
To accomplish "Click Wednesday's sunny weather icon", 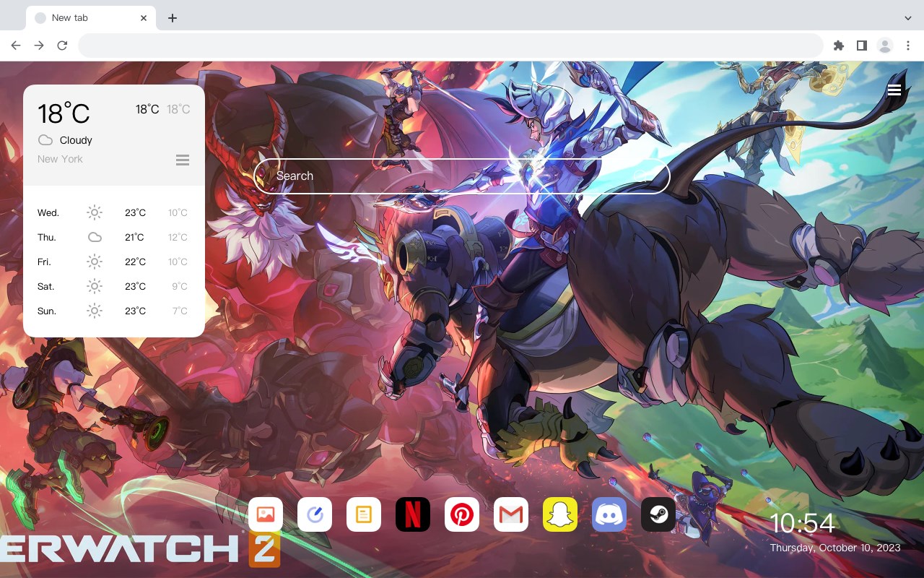I will coord(95,212).
